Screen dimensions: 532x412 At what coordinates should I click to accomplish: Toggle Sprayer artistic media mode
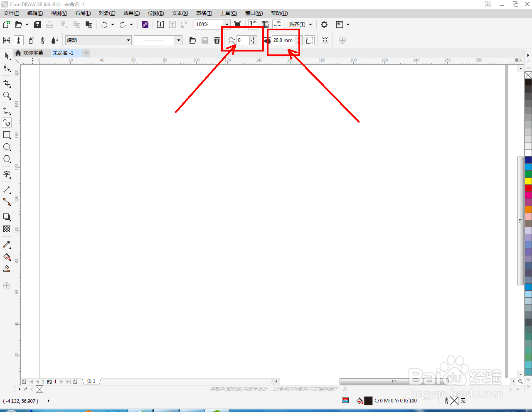pyautogui.click(x=31, y=40)
